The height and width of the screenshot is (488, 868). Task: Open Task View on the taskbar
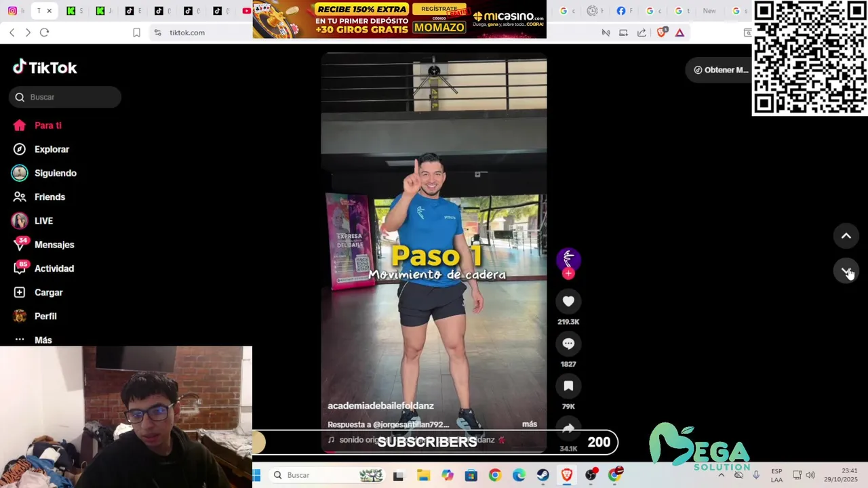point(398,476)
